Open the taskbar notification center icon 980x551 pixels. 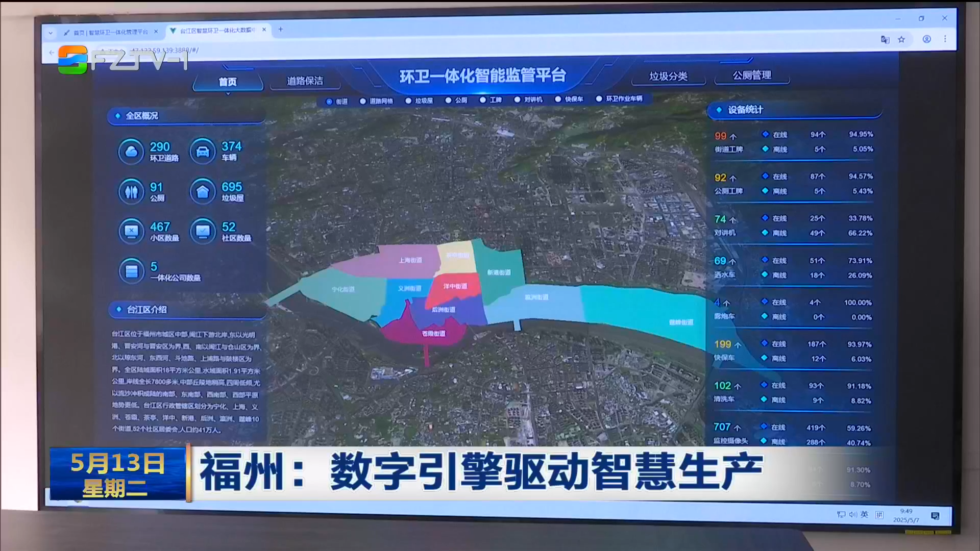935,516
